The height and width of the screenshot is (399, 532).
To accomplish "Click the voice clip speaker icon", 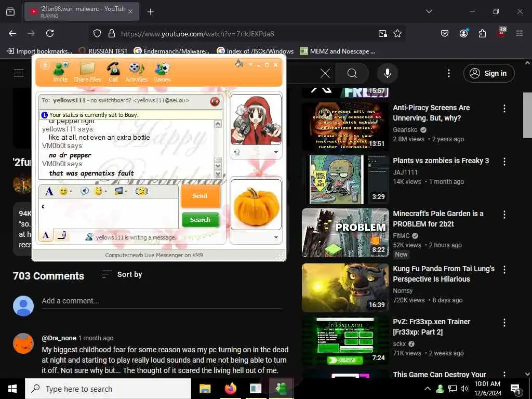I will 85,191.
